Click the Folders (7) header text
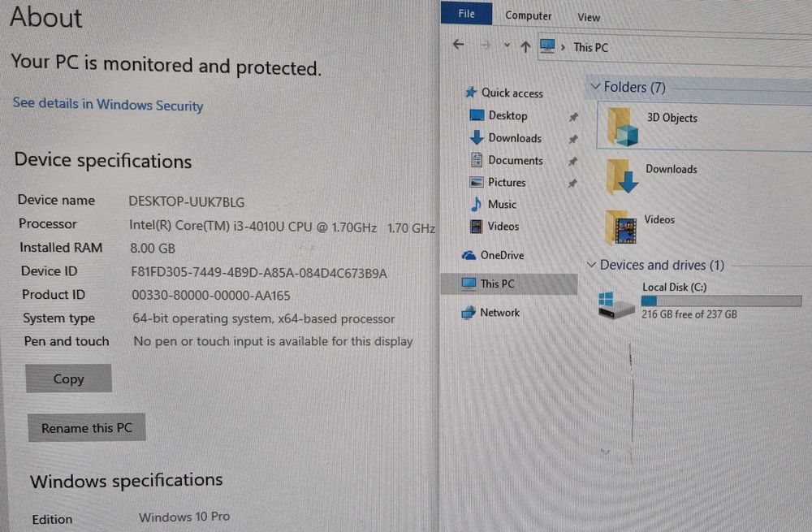This screenshot has height=532, width=812. pyautogui.click(x=634, y=87)
